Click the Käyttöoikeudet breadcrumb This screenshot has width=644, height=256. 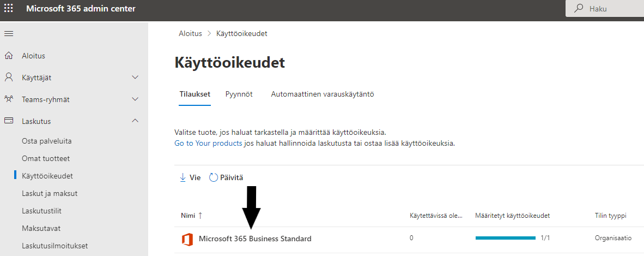pyautogui.click(x=242, y=34)
